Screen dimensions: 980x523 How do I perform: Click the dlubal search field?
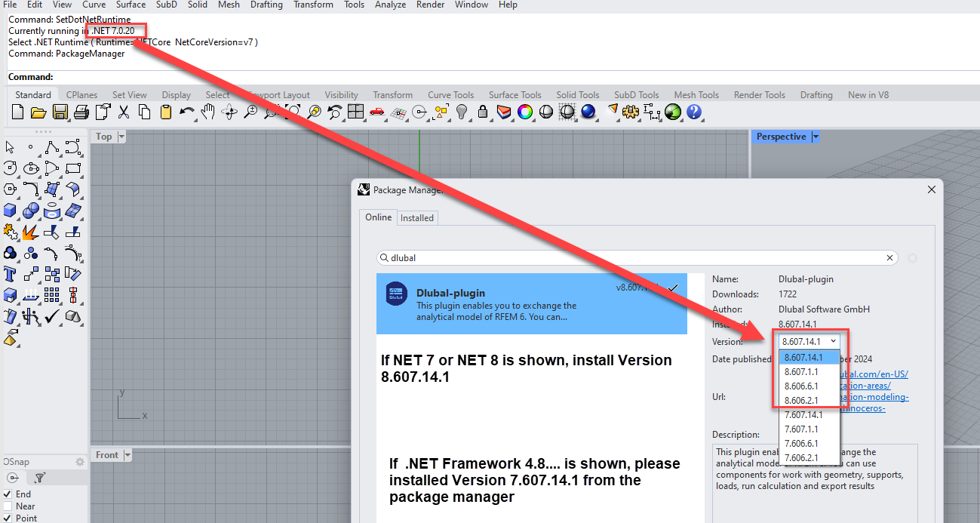[x=637, y=258]
